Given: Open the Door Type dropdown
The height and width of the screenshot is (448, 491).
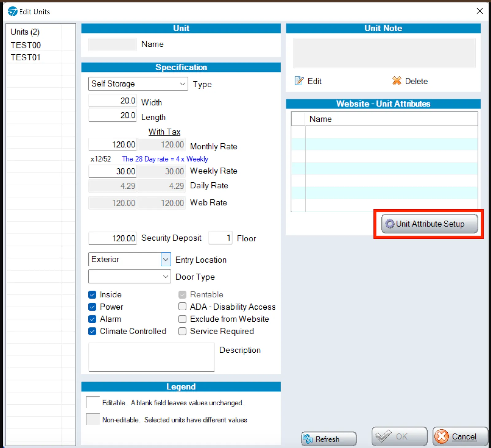Looking at the screenshot, I should click(130, 276).
